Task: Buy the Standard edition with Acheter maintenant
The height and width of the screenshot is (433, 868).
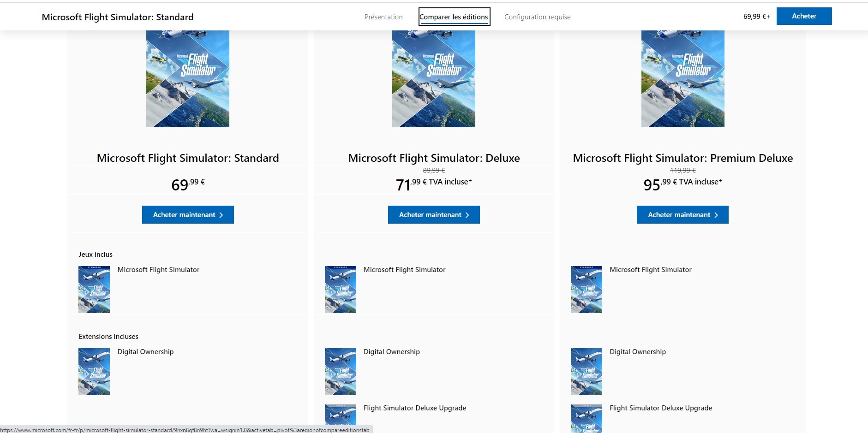Action: coord(188,215)
